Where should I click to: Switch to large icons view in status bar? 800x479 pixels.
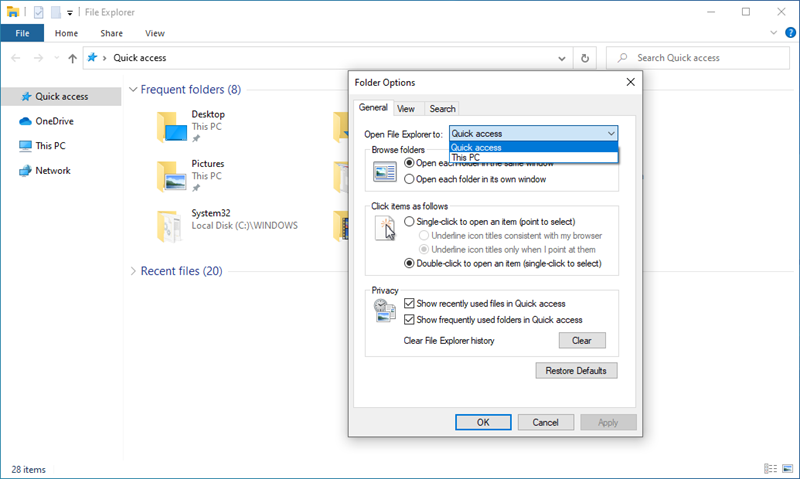coord(785,468)
